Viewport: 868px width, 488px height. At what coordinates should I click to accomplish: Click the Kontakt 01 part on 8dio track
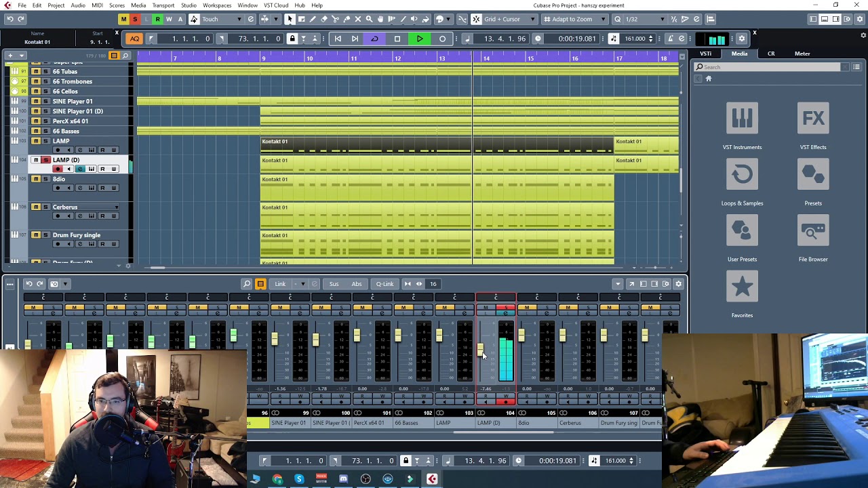click(x=437, y=188)
